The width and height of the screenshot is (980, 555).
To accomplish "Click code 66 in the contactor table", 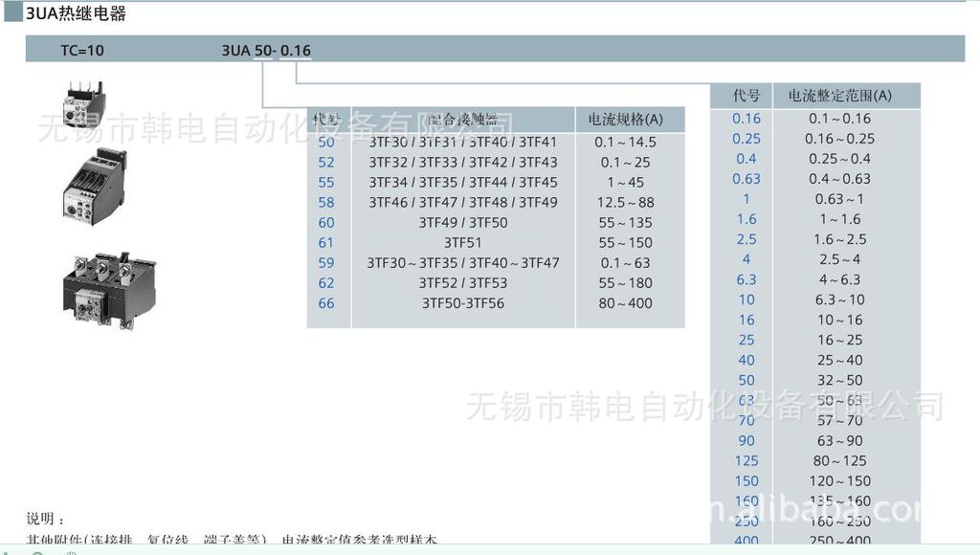I will pos(327,303).
